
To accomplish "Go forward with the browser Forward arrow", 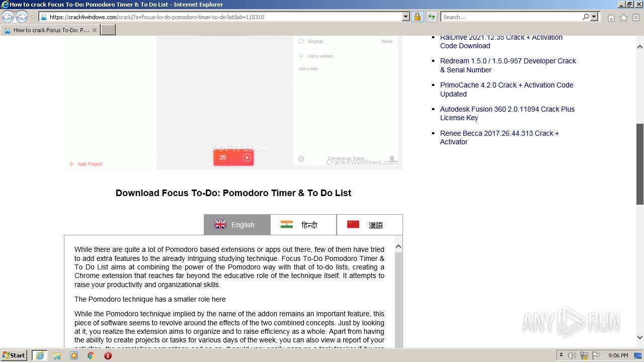I will (22, 17).
